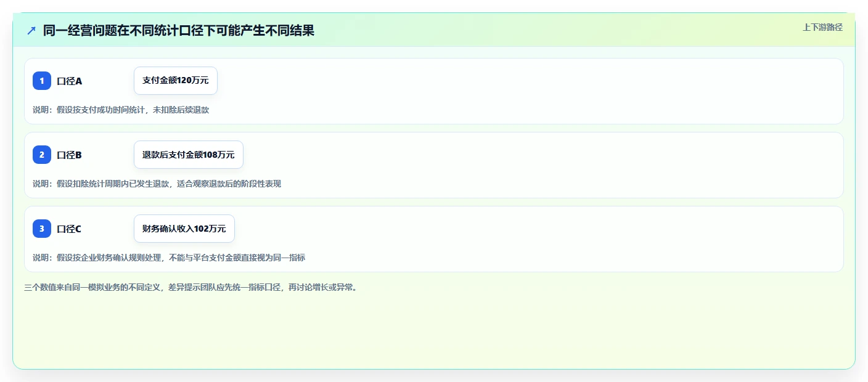
Task: Click the 上下游路径 label at top right
Action: tap(822, 27)
